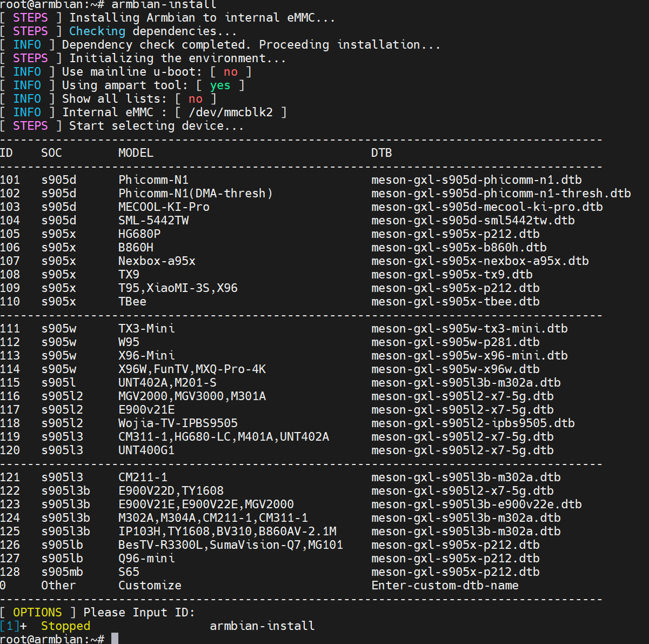The image size is (649, 644).
Task: Select "meson-gxl-s905l2-ipbs9505.dtb"
Action: click(473, 423)
